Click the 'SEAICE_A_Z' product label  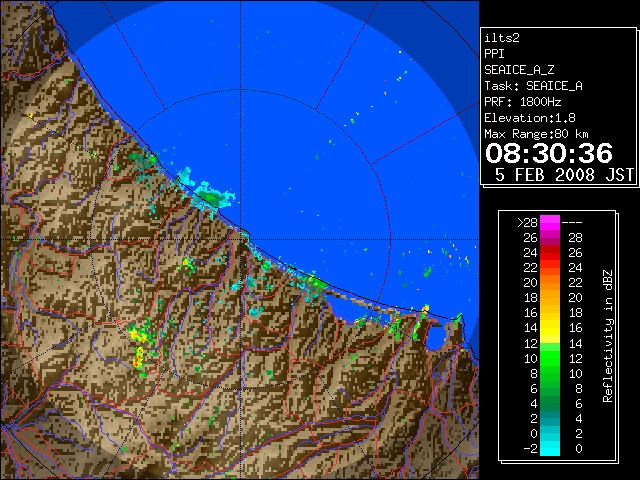pyautogui.click(x=519, y=70)
